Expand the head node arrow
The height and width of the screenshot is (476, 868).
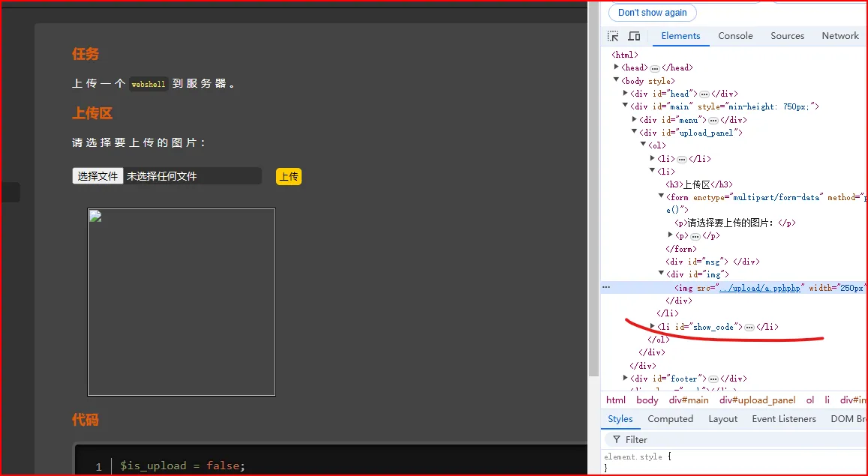coord(616,67)
